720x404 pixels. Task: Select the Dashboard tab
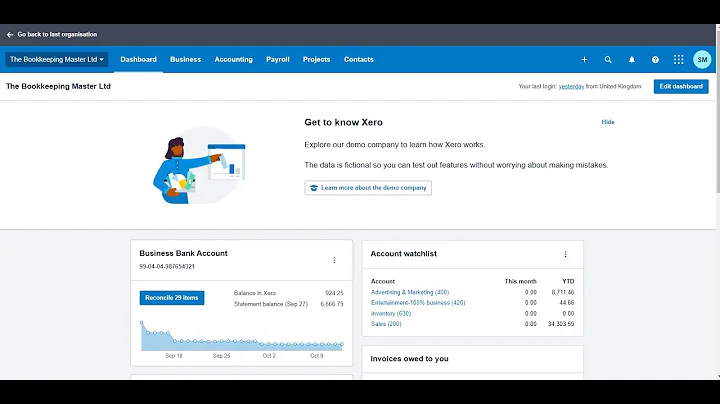pos(139,60)
